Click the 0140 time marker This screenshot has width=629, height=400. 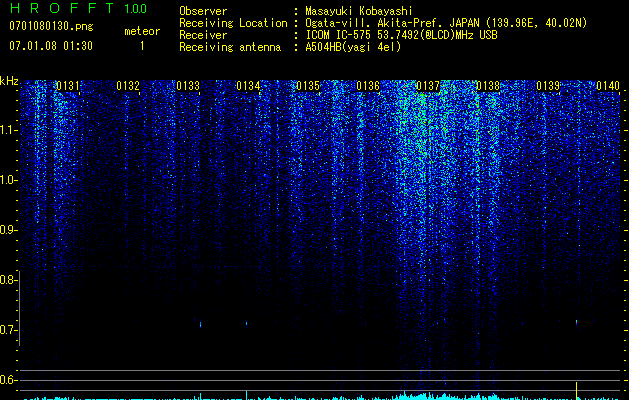point(608,86)
